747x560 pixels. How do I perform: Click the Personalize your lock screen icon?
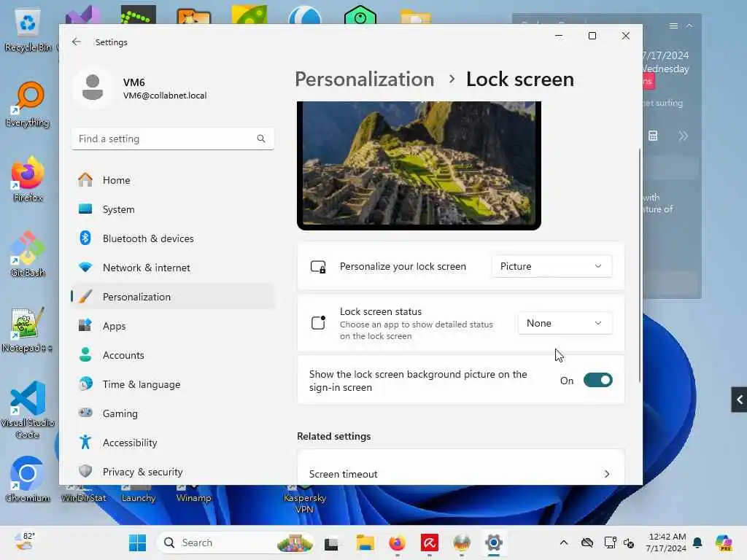318,267
